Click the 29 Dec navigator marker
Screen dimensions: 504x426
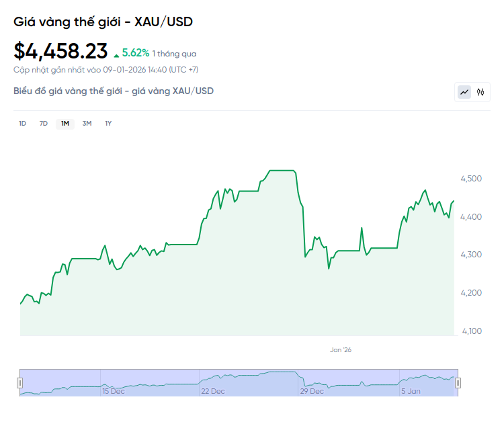tap(312, 391)
